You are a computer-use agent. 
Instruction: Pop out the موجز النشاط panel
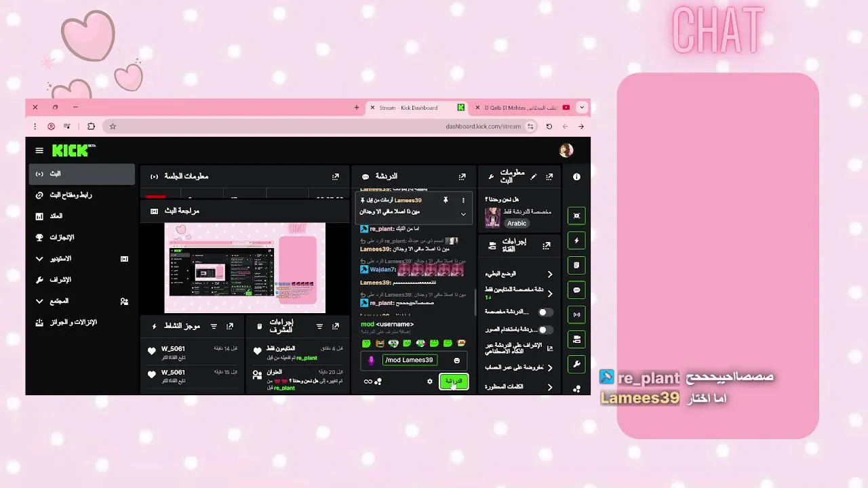230,326
